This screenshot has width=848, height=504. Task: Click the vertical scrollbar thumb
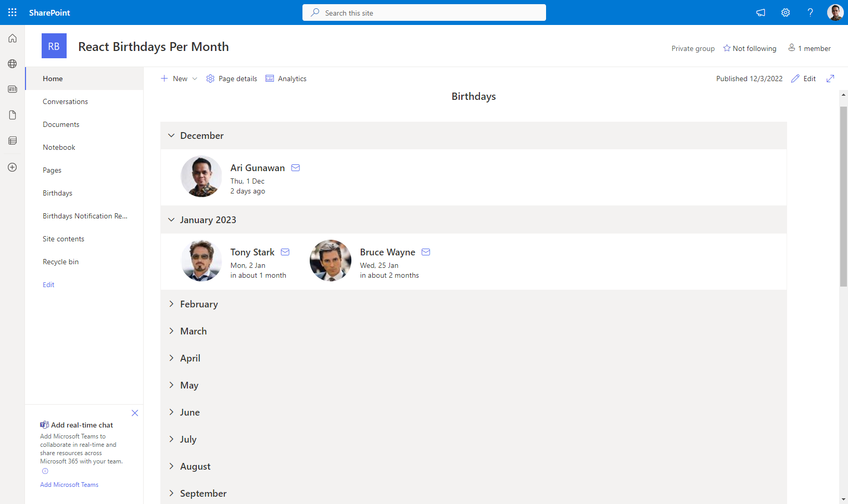[843, 196]
